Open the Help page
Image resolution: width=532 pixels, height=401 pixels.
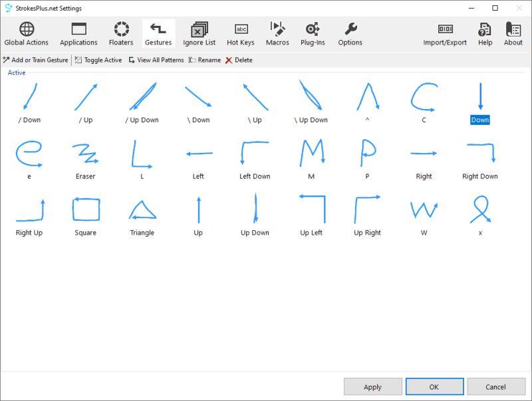tap(485, 34)
